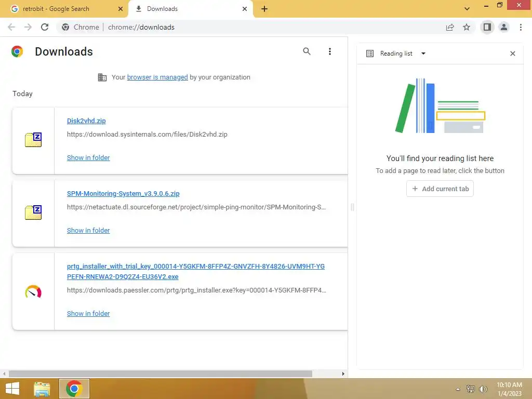Minimize the Chrome window
Screen dimensions: 532x399
[x=486, y=5]
